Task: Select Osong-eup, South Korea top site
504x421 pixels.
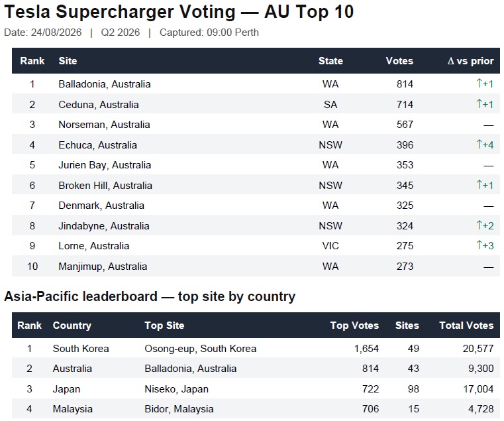Action: pos(200,349)
